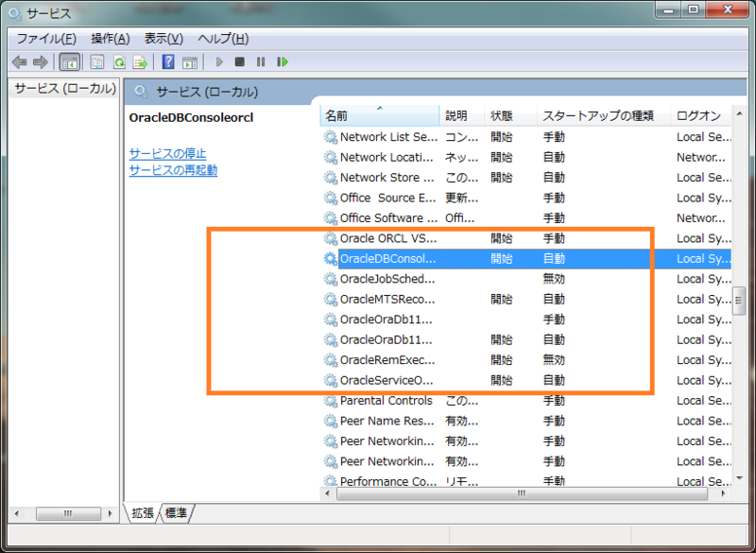Click the list's scroll-down arrow
756x553 pixels.
739,478
